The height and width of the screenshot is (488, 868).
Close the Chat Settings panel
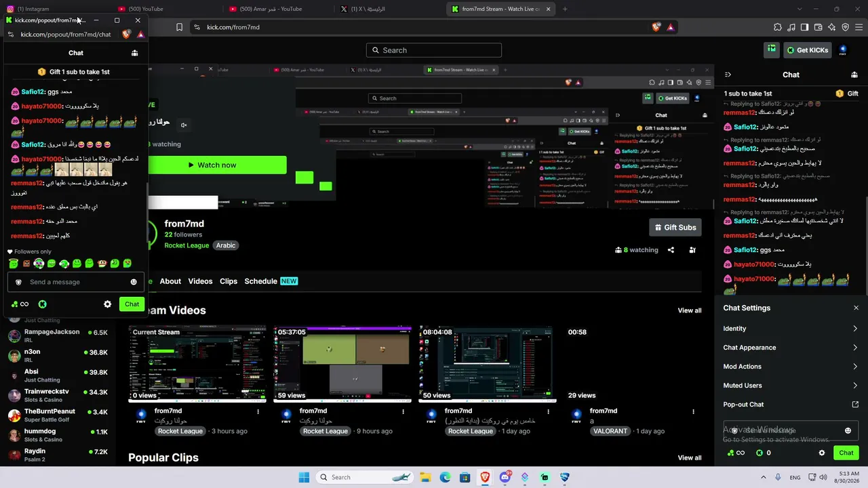[x=856, y=308]
